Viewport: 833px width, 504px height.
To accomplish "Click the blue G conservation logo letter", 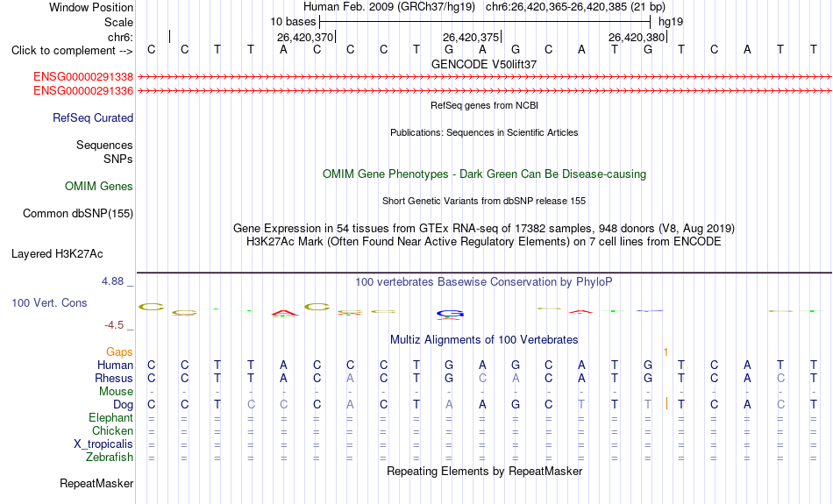I will tap(450, 313).
